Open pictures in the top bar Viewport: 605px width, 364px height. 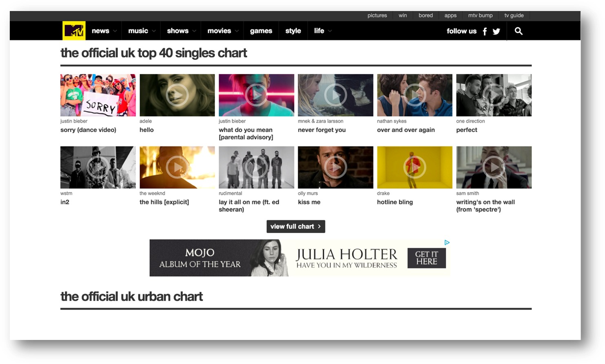tap(377, 15)
